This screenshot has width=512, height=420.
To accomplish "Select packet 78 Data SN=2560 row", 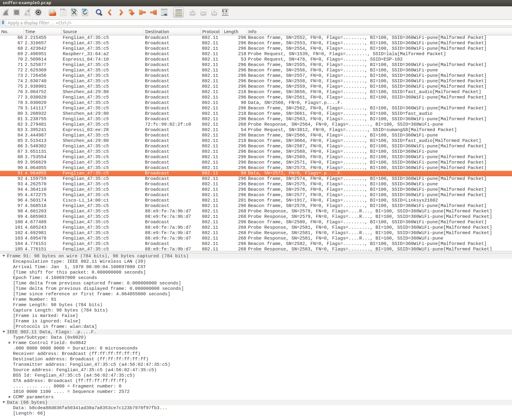I will (x=256, y=103).
